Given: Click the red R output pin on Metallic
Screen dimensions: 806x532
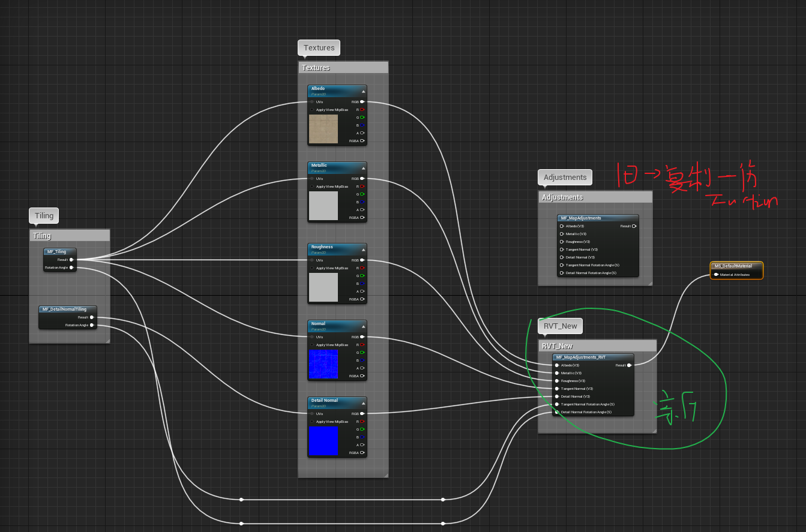Looking at the screenshot, I should pos(362,186).
